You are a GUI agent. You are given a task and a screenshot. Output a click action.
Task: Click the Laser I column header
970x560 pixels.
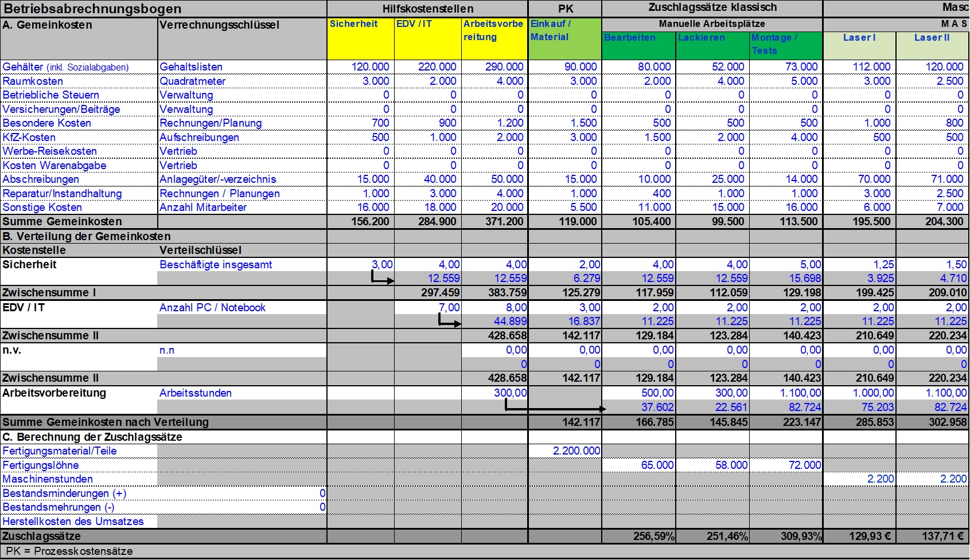859,45
